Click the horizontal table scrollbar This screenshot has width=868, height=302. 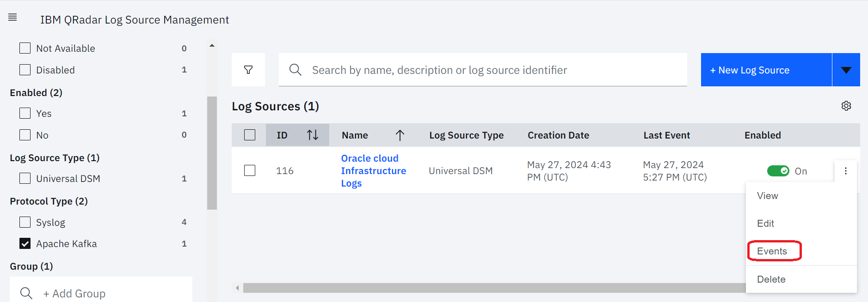(x=490, y=288)
